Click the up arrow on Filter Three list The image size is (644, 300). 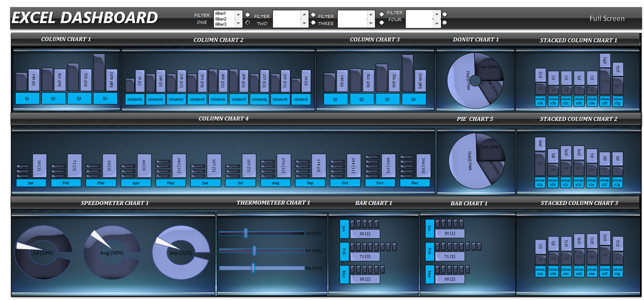[371, 15]
